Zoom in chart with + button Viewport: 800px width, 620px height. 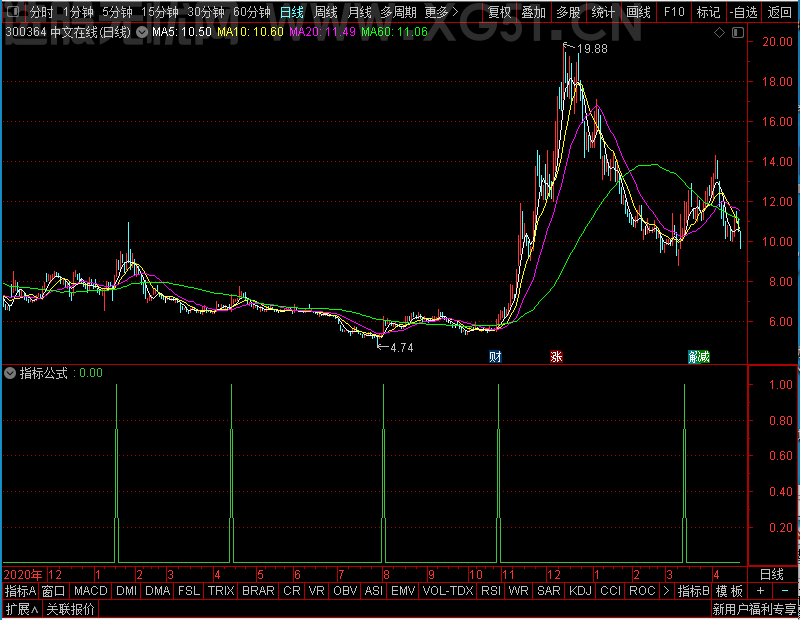point(760,591)
